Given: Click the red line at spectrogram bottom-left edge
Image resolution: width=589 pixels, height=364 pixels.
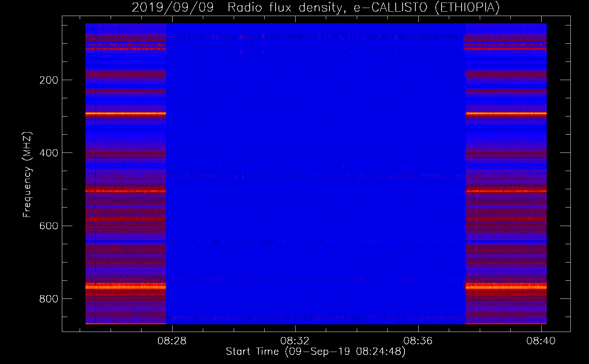Looking at the screenshot, I should [x=126, y=323].
